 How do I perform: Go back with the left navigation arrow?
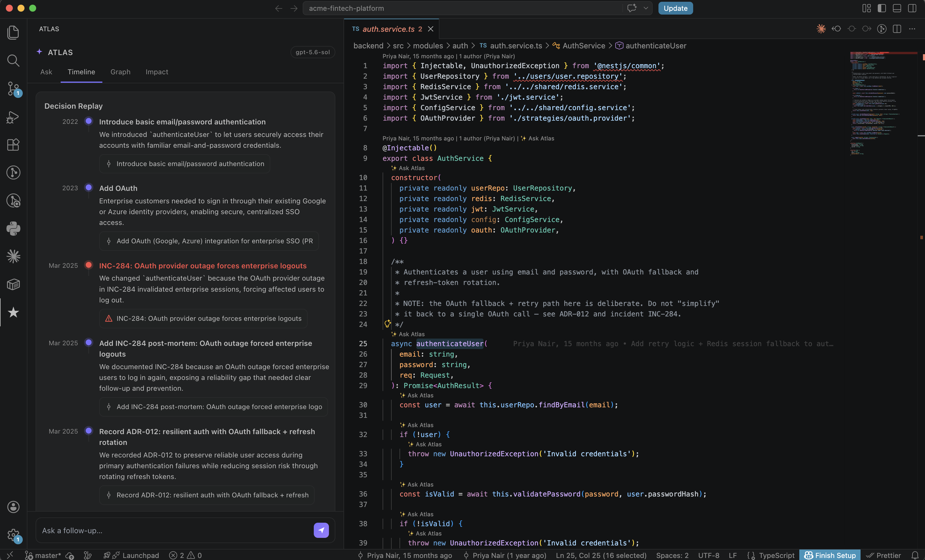tap(278, 8)
